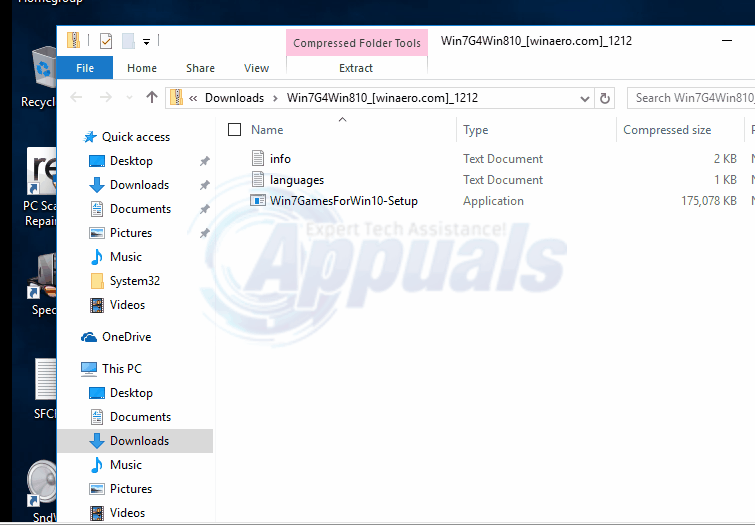Viewport: 755px width, 526px height.
Task: Refresh the current folder view
Action: pyautogui.click(x=605, y=98)
